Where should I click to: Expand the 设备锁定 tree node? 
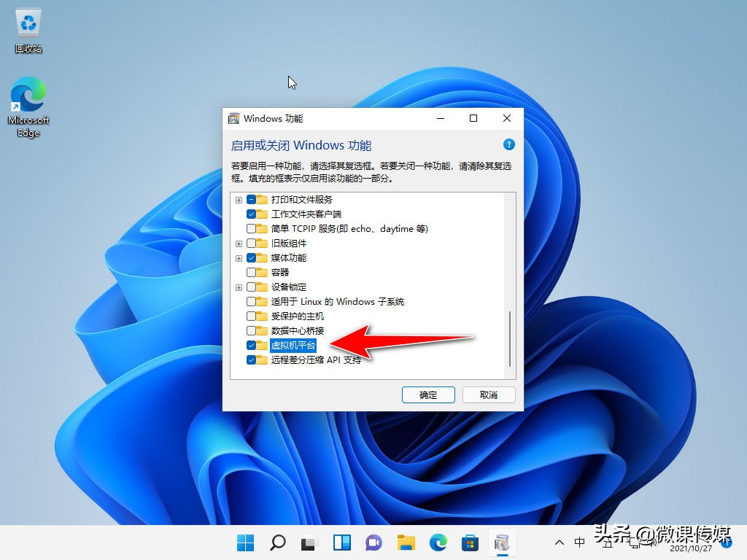pyautogui.click(x=239, y=287)
